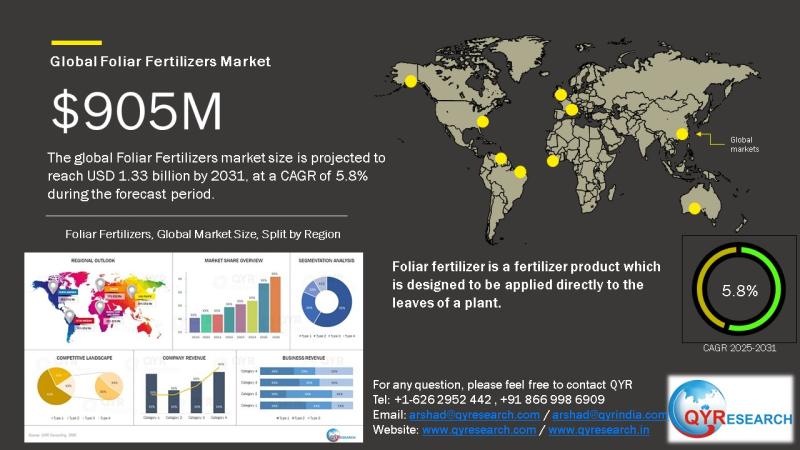
Task: Click the 5.8% CAGR donut gauge
Action: pos(739,289)
